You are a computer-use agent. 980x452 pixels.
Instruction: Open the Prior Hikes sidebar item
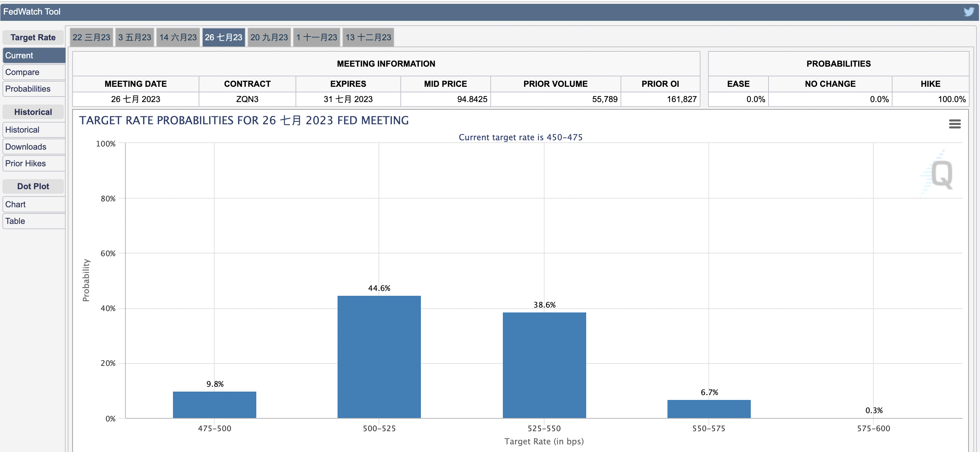pos(34,164)
